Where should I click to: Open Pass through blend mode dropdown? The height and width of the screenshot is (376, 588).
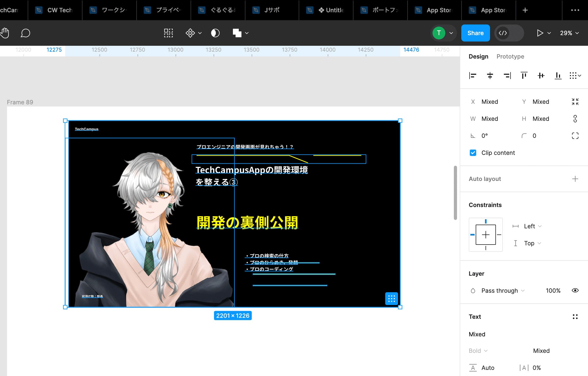click(503, 291)
